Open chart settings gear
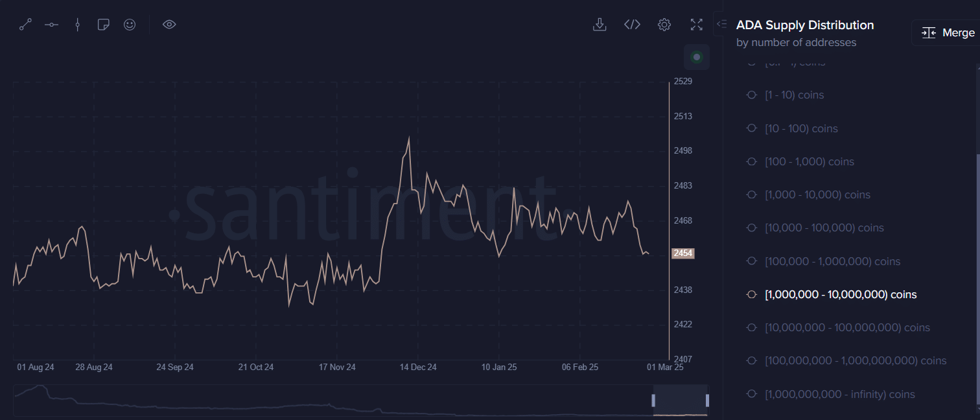980x420 pixels. 664,25
